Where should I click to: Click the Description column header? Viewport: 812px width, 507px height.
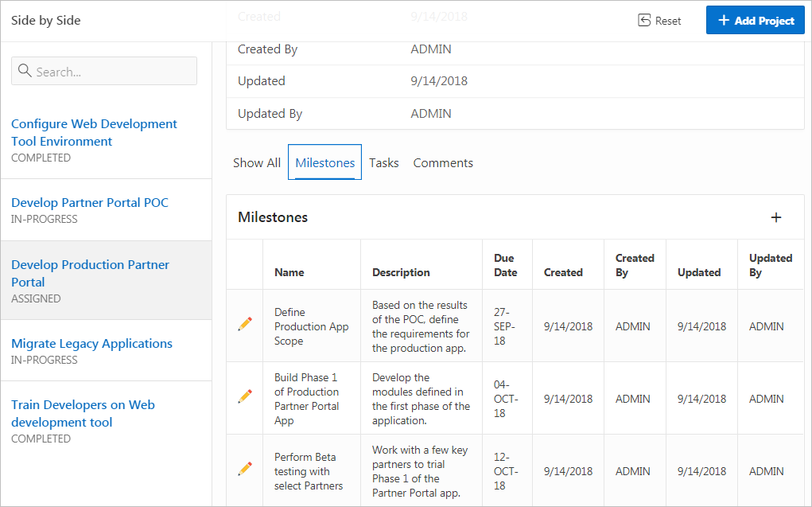401,272
